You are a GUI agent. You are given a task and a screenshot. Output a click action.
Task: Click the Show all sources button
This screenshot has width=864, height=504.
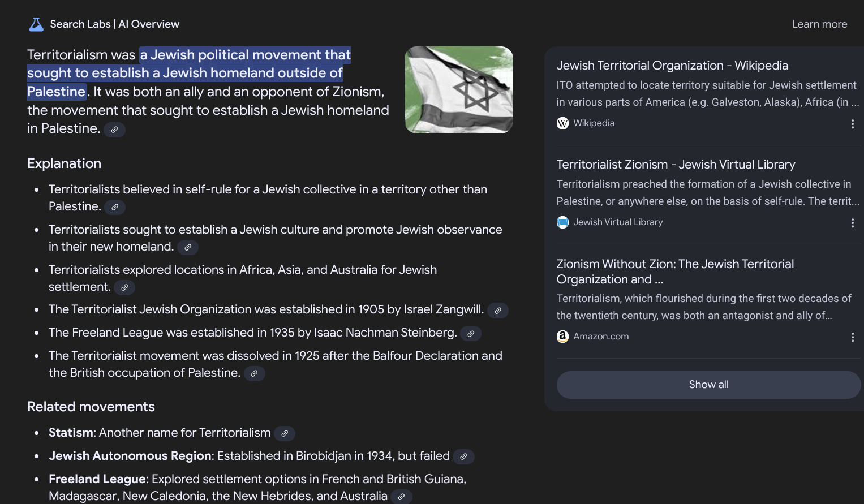708,385
